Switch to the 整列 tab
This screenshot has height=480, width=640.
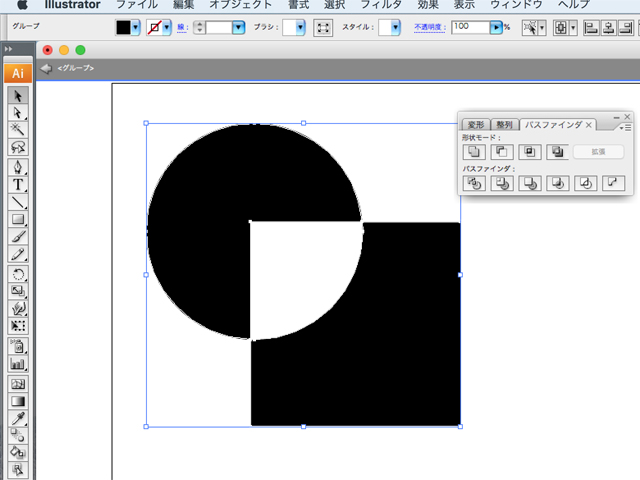pyautogui.click(x=504, y=124)
